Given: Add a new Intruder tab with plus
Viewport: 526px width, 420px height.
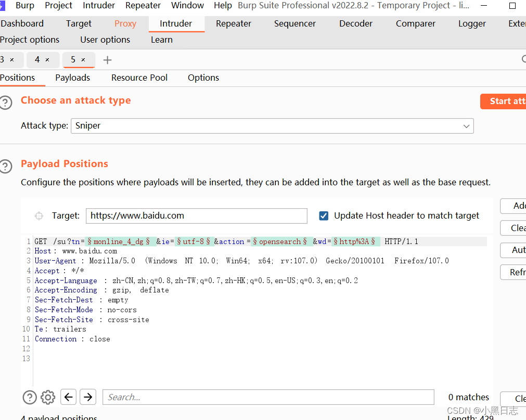Looking at the screenshot, I should click(107, 60).
